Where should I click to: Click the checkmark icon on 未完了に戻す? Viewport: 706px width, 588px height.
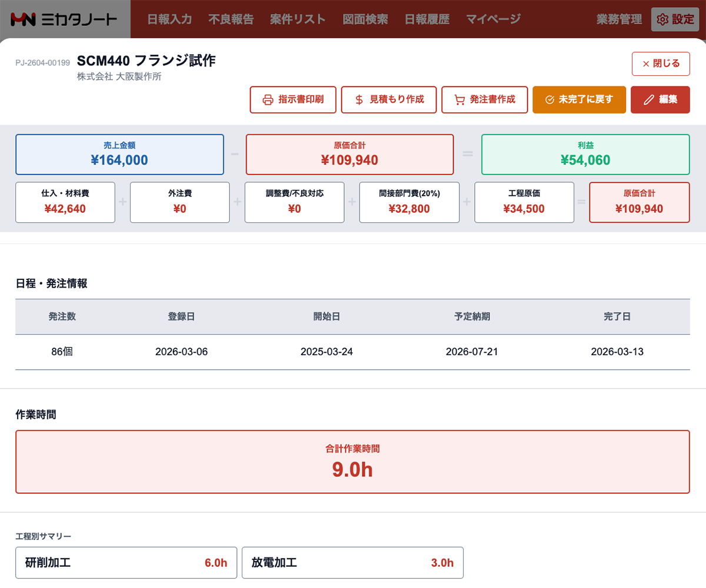coord(550,99)
